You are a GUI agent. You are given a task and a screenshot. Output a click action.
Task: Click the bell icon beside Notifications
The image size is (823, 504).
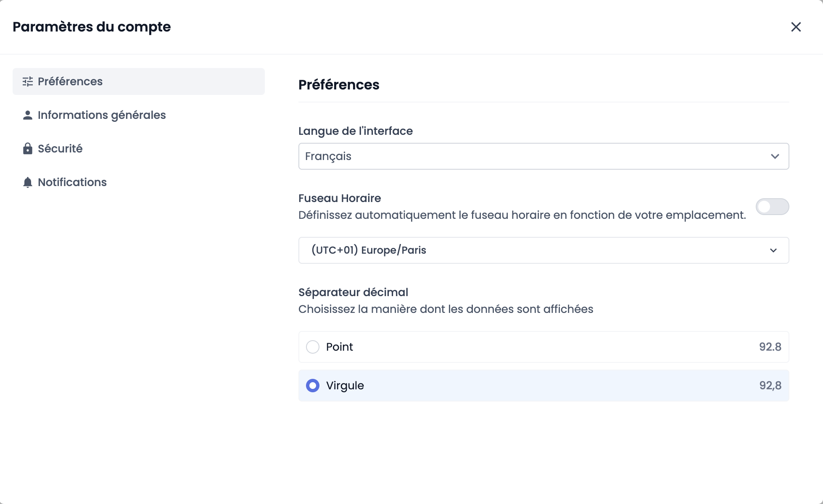click(x=28, y=182)
